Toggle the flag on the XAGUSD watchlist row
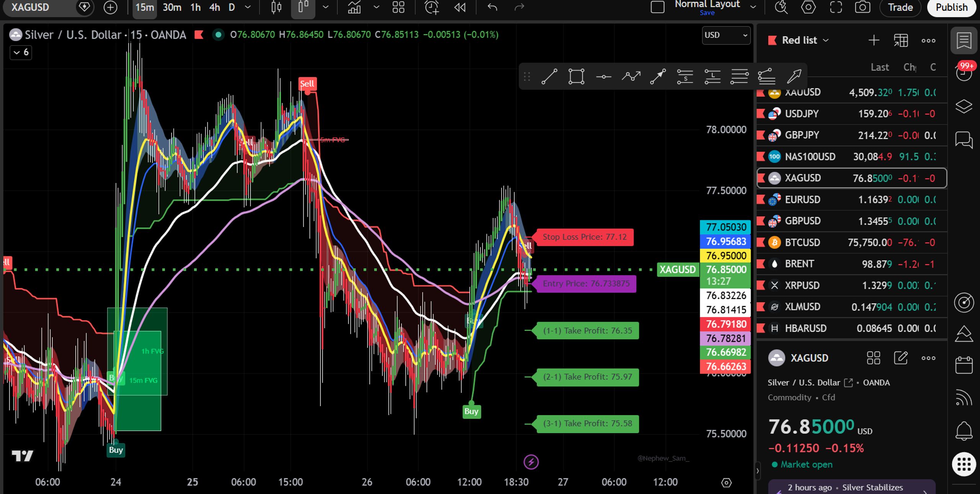This screenshot has width=980, height=494. (x=761, y=178)
